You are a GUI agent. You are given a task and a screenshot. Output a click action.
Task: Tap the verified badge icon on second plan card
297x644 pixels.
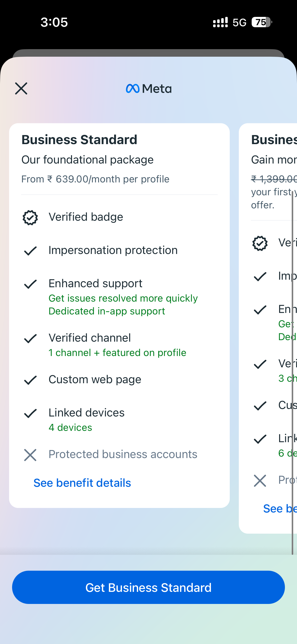(260, 243)
